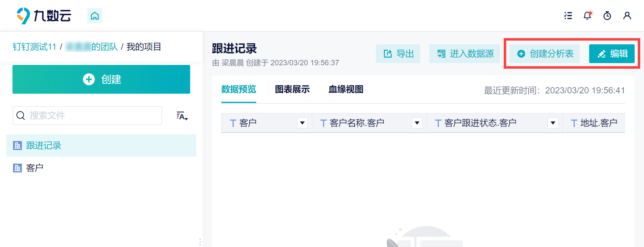
Task: Click the 跟进记录 page title
Action: (234, 49)
